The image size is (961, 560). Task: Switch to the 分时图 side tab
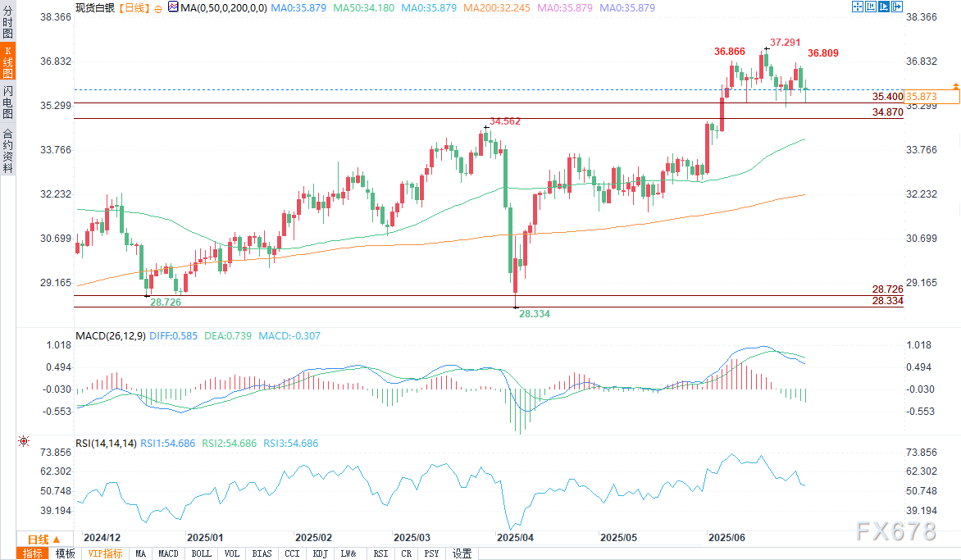7,22
